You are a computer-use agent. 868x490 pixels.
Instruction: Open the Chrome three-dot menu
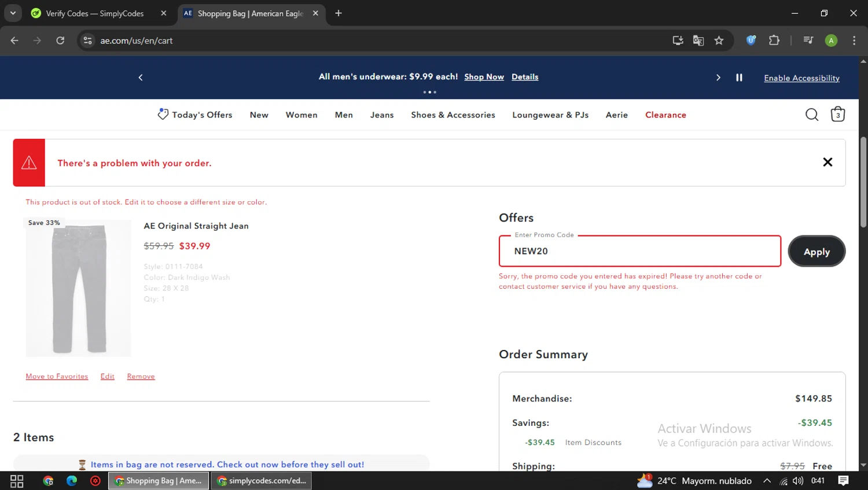click(x=854, y=40)
